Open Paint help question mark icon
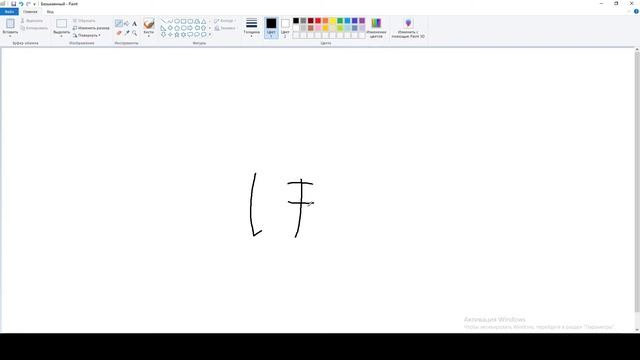The height and width of the screenshot is (360, 640). [636, 11]
